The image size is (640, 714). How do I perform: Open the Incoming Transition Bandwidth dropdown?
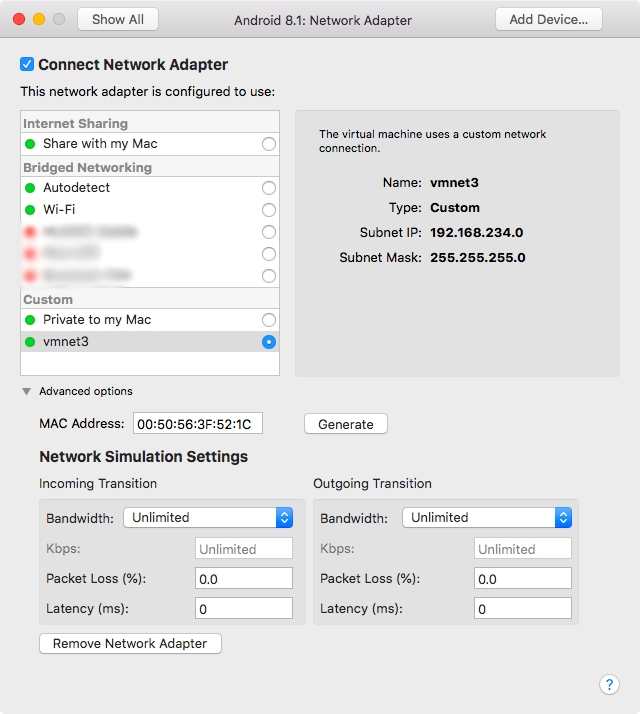coord(208,517)
